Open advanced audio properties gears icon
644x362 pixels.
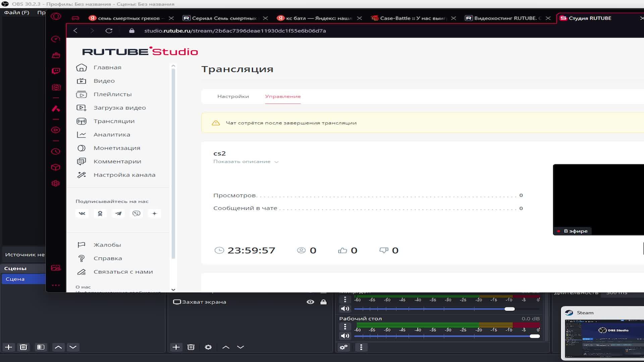coord(344,347)
